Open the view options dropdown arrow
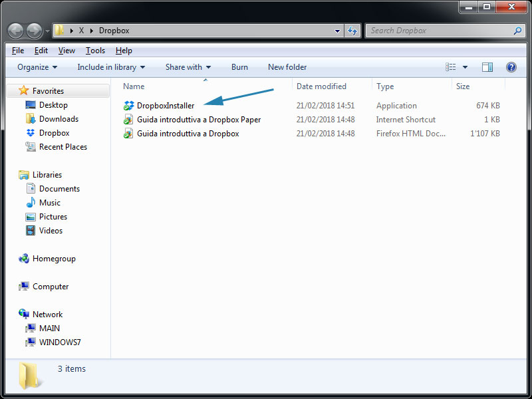This screenshot has width=532, height=399. [x=465, y=67]
